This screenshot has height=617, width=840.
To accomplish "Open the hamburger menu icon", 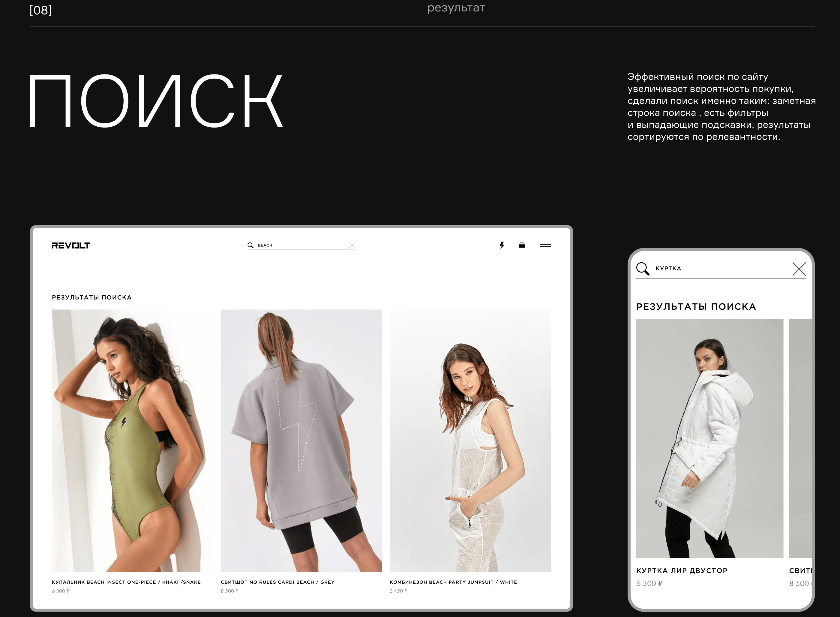I will click(x=545, y=245).
